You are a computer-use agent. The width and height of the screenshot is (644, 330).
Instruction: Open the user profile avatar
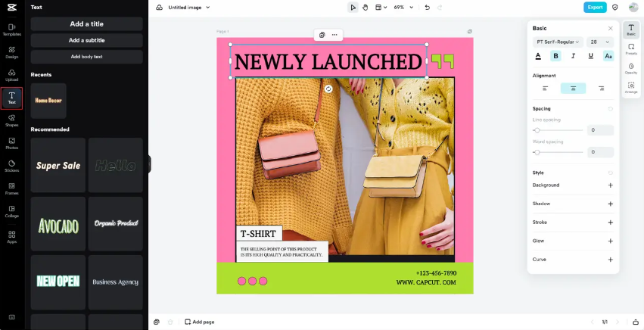pyautogui.click(x=633, y=8)
